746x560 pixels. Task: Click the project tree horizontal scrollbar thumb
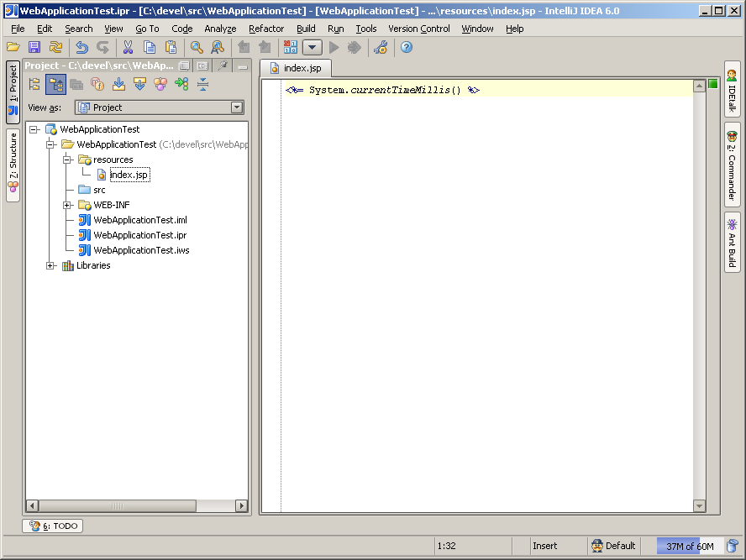point(118,505)
